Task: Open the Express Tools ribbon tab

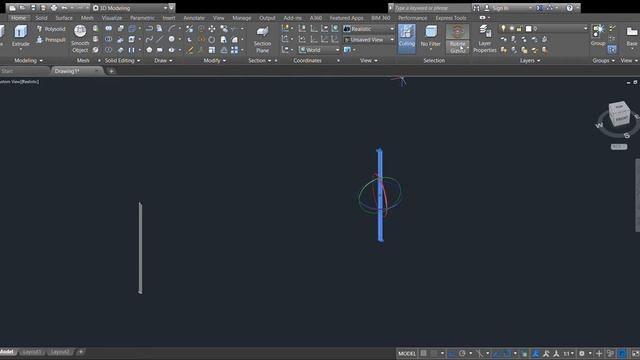Action: [451, 18]
